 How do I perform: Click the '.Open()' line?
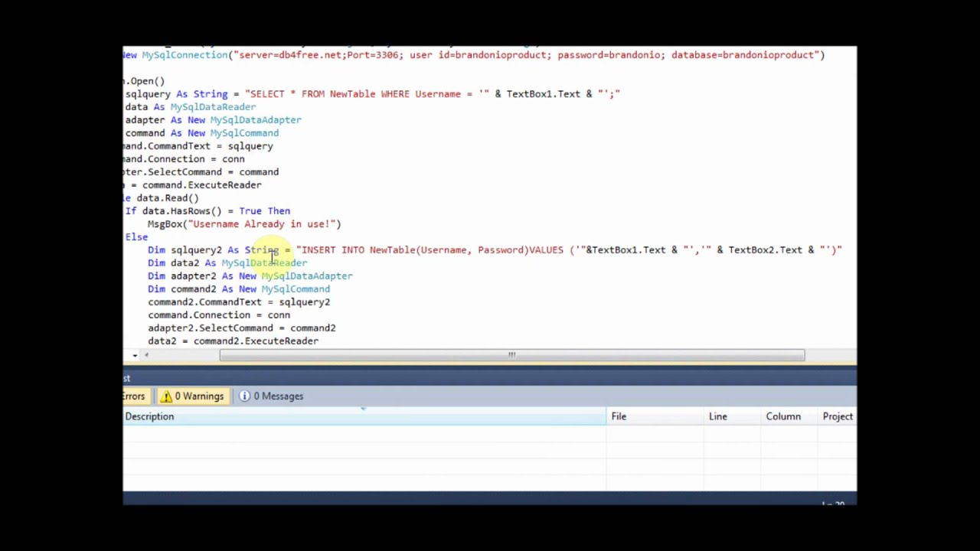(144, 80)
